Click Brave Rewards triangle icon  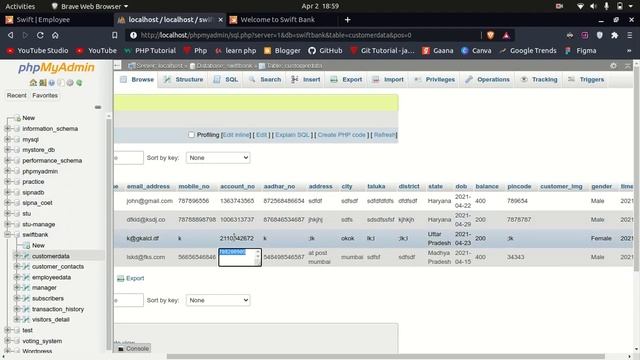click(506, 35)
